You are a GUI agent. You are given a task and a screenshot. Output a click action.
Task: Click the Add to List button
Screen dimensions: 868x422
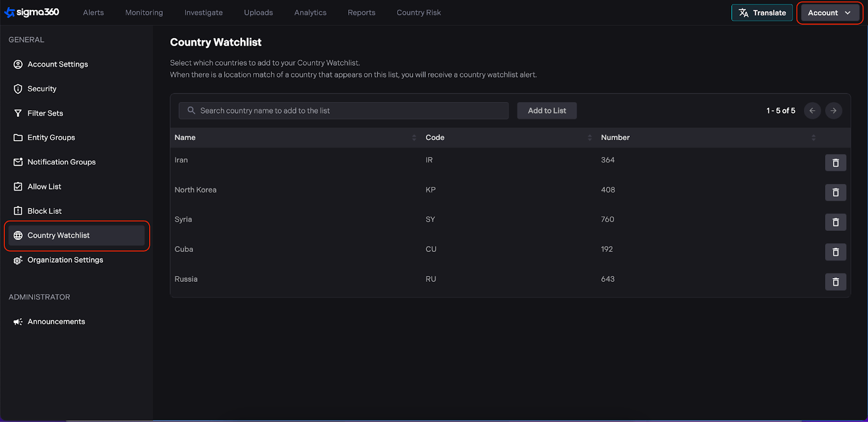pos(547,111)
